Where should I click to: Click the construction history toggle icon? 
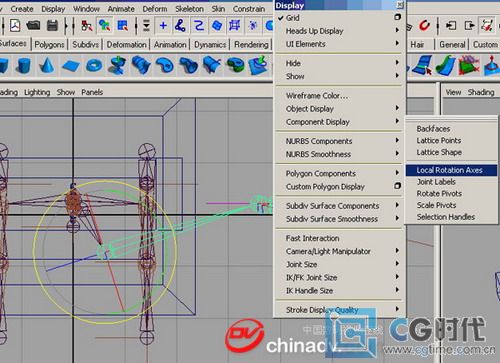pos(487,26)
